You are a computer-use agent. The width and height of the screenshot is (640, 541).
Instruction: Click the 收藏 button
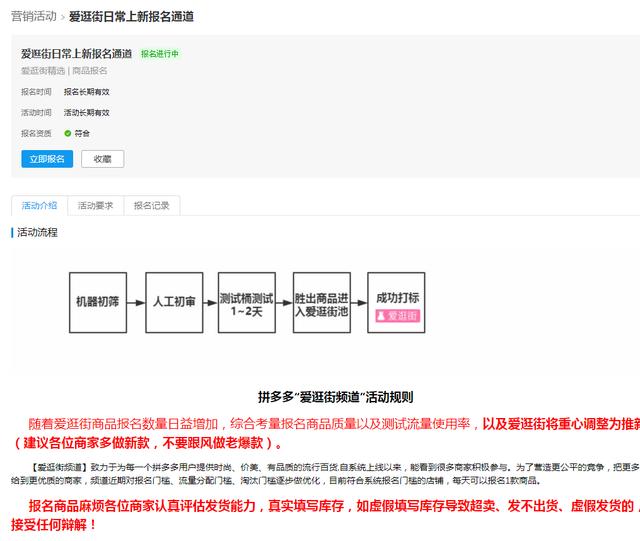click(102, 159)
